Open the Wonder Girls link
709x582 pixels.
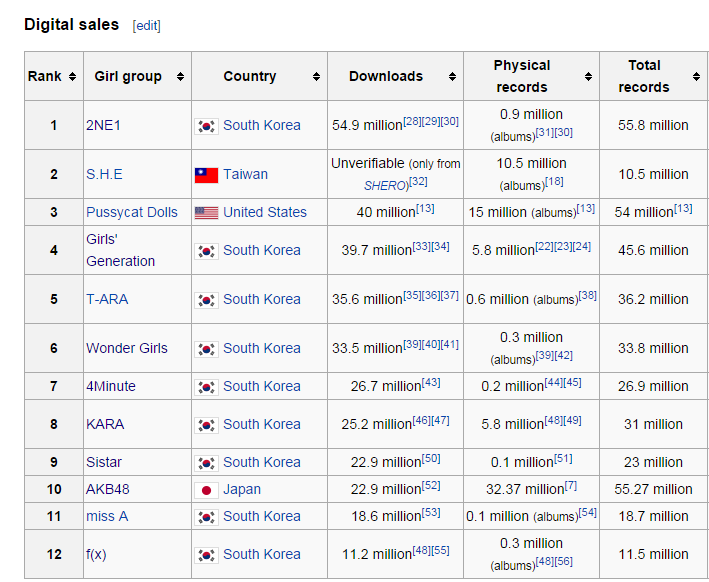click(x=127, y=348)
